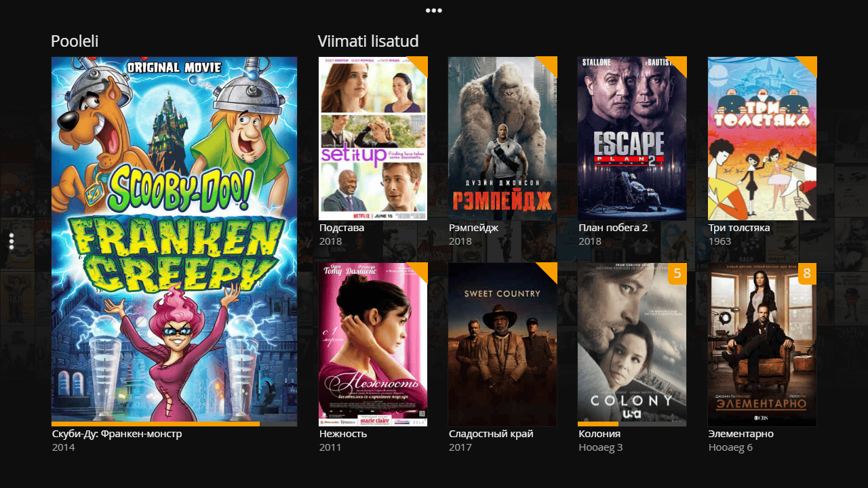
Task: Click the unwatched count badge 5 on Colony
Action: pos(677,274)
